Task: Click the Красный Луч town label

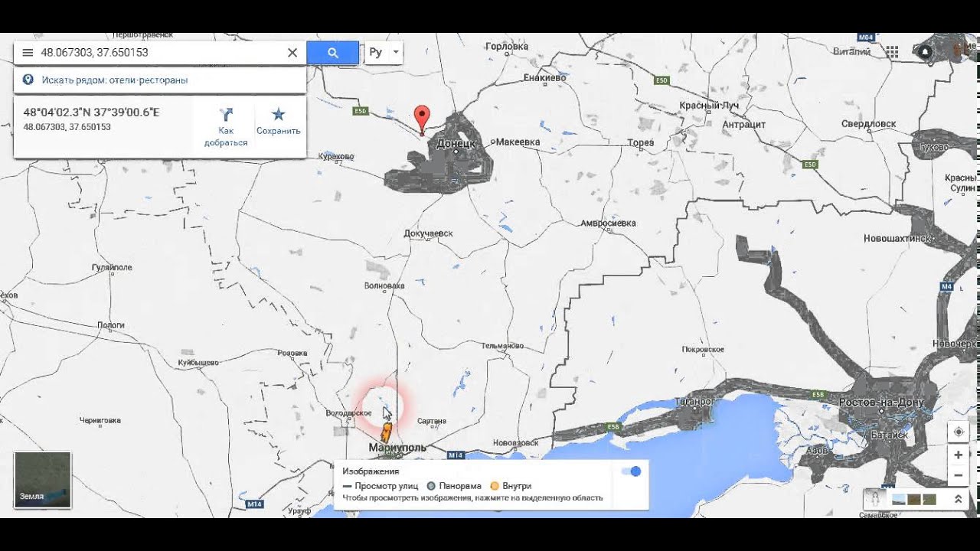Action: coord(709,106)
